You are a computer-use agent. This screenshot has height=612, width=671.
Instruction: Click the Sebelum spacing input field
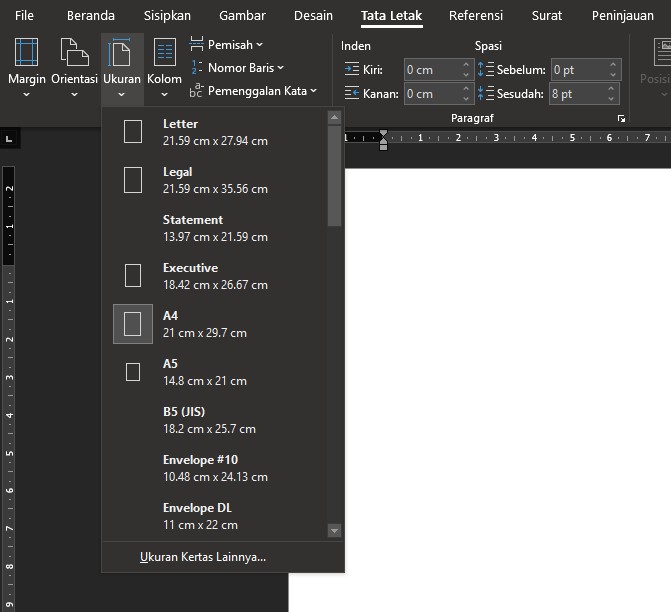(x=579, y=70)
